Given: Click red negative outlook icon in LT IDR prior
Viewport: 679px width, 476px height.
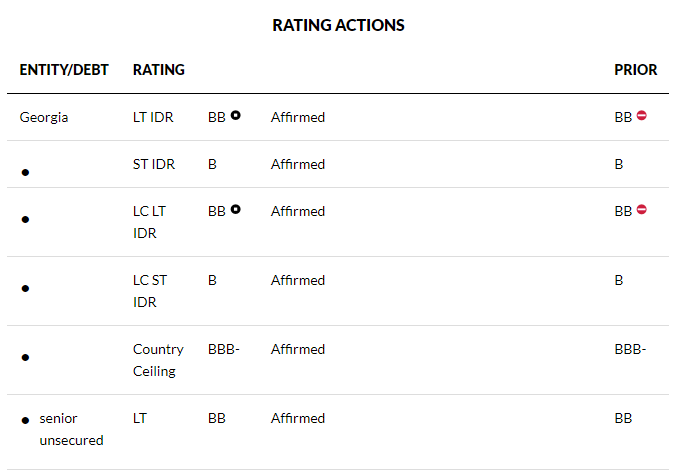Looking at the screenshot, I should tap(642, 116).
